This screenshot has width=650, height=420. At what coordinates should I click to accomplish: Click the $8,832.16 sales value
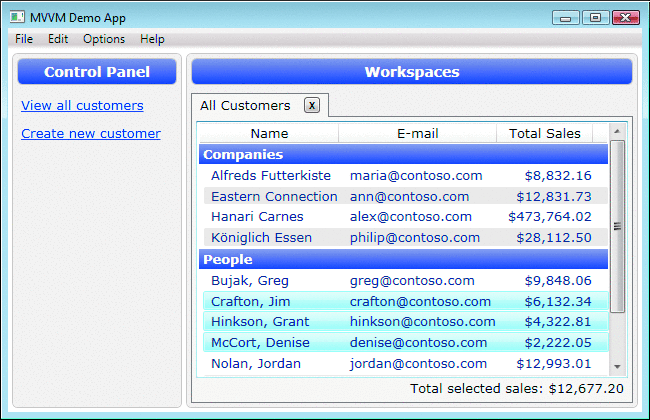point(558,175)
